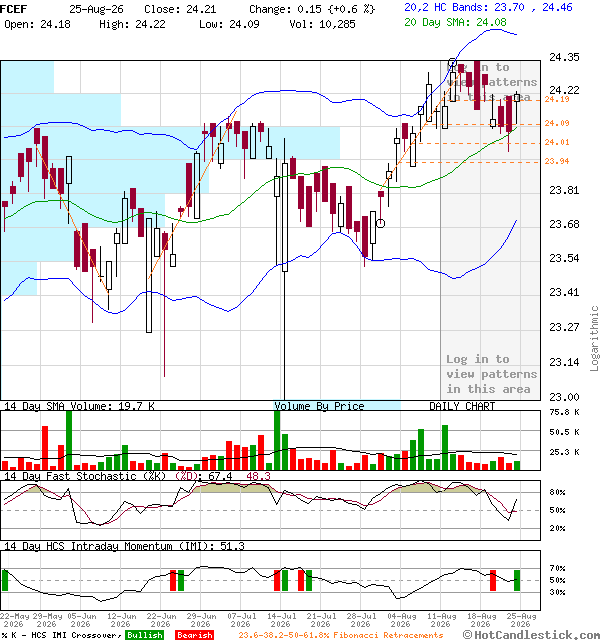Click the % K - HCS IMI Crossover legend
This screenshot has height=640, width=600.
(x=61, y=635)
